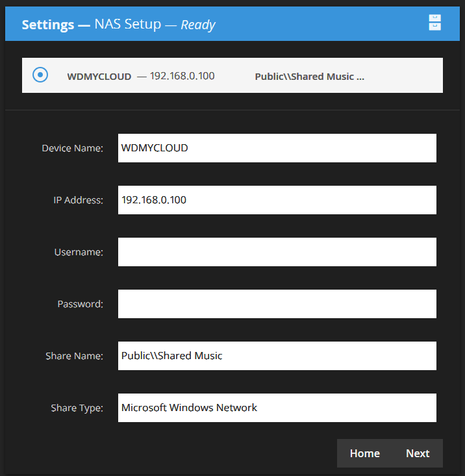
Task: Click the Device Name label
Action: point(72,148)
